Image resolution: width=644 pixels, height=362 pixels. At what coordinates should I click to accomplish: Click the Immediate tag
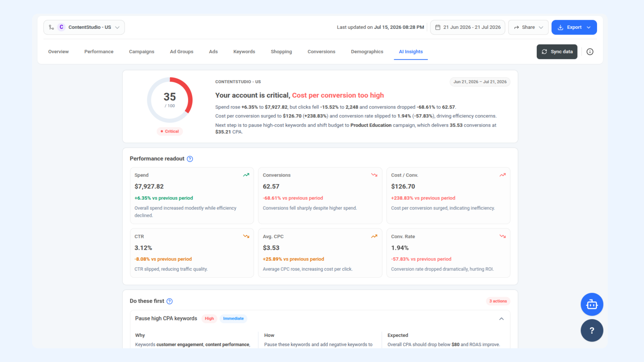233,318
